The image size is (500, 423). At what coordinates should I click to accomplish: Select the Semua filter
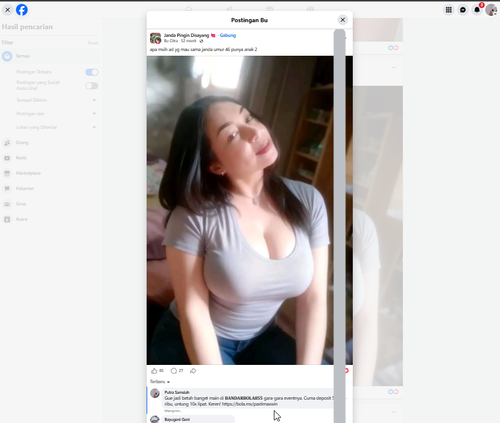(x=50, y=56)
